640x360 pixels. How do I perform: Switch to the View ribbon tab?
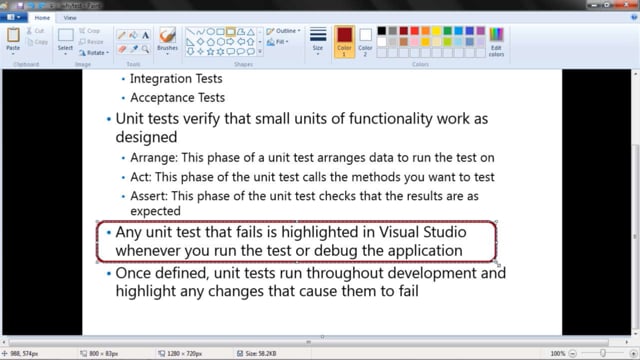70,18
